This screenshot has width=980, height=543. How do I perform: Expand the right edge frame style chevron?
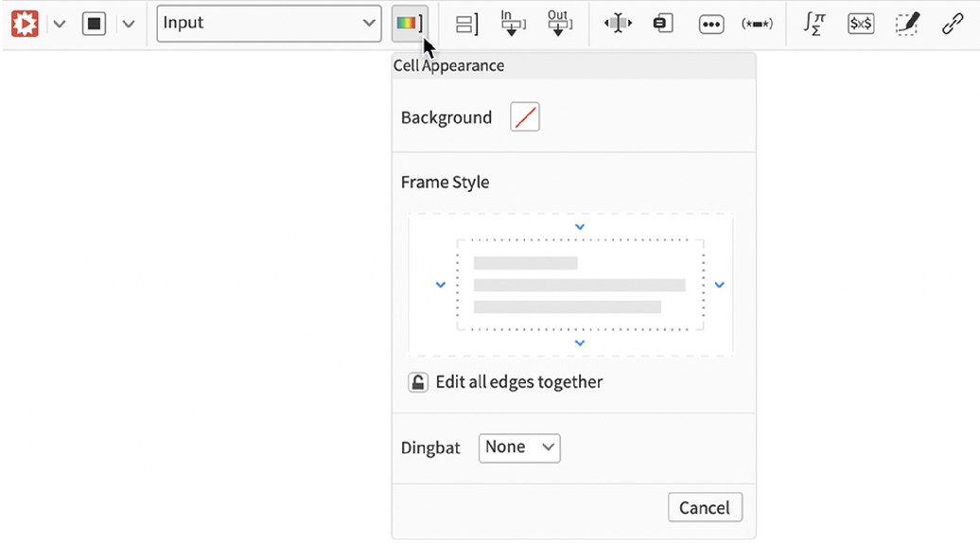[x=719, y=285]
